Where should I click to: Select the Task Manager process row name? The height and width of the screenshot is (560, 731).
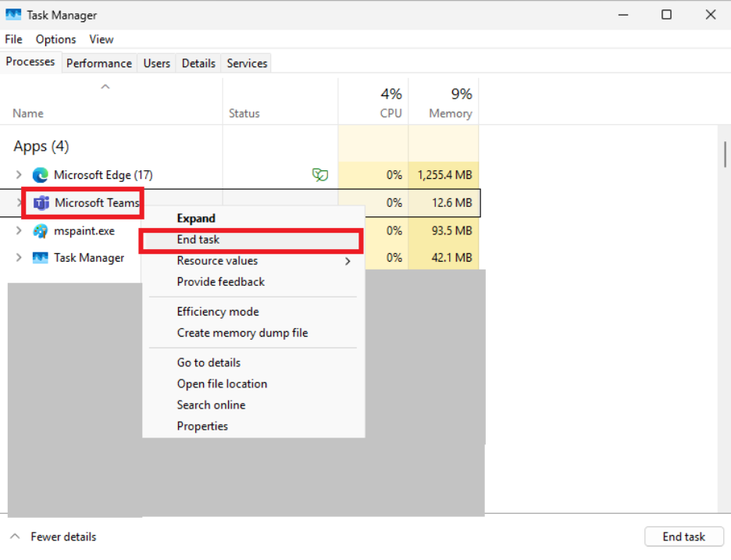(89, 258)
